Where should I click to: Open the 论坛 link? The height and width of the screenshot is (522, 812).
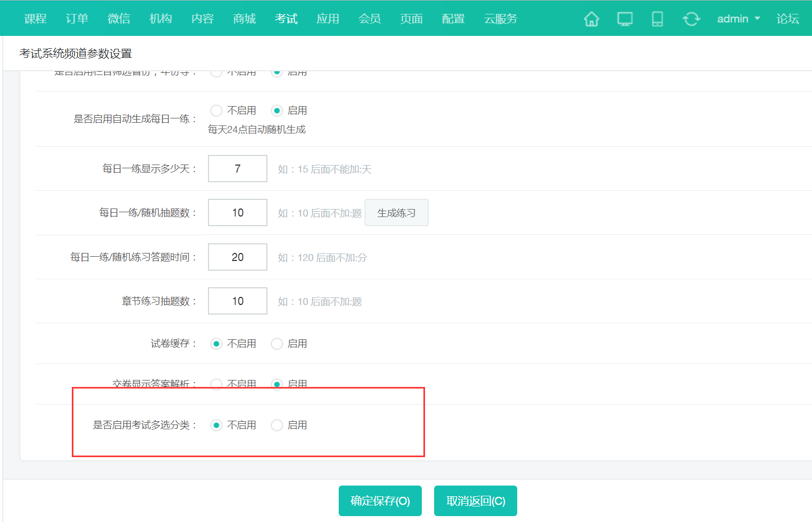787,18
